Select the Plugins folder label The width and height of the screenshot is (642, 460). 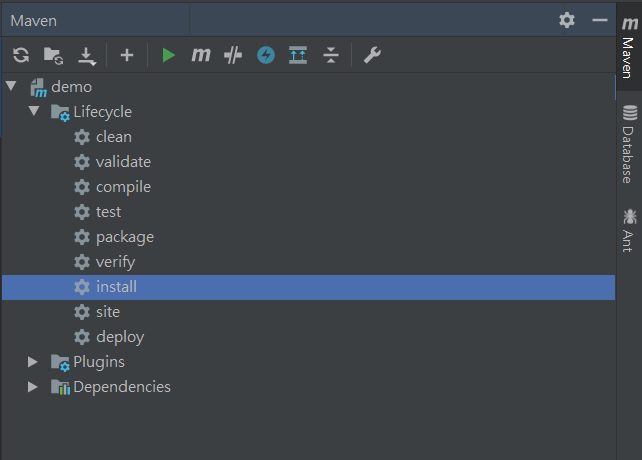99,362
